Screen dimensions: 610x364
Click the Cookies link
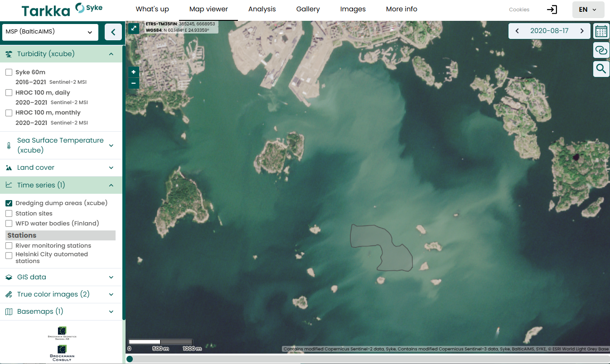[519, 10]
